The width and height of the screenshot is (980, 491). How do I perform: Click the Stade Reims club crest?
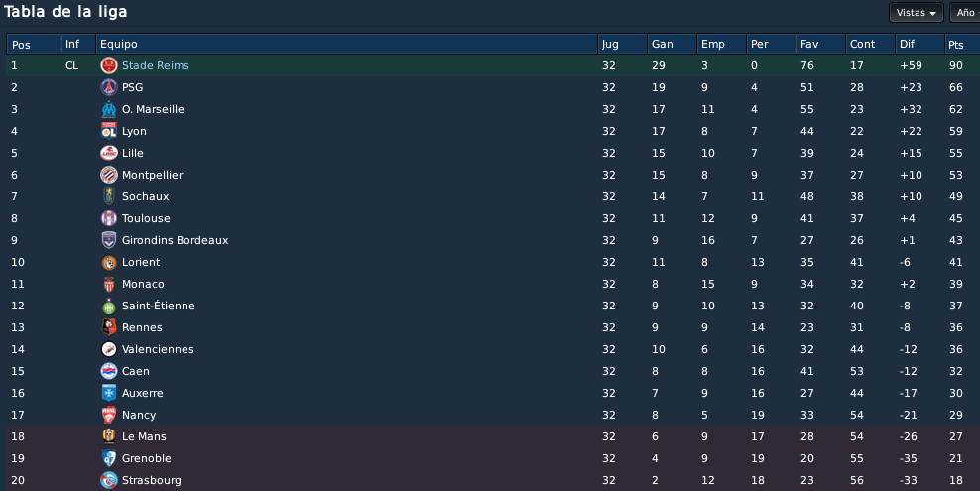point(109,65)
